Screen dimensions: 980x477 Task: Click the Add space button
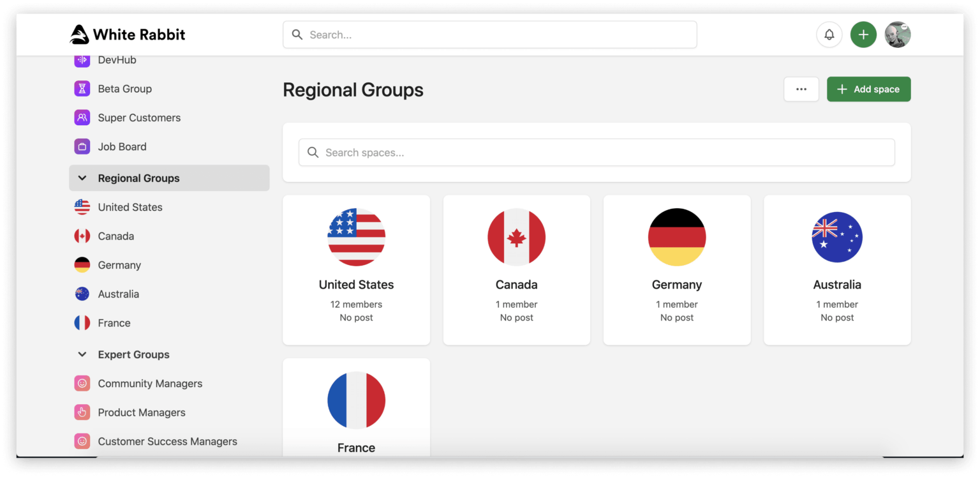pyautogui.click(x=869, y=89)
